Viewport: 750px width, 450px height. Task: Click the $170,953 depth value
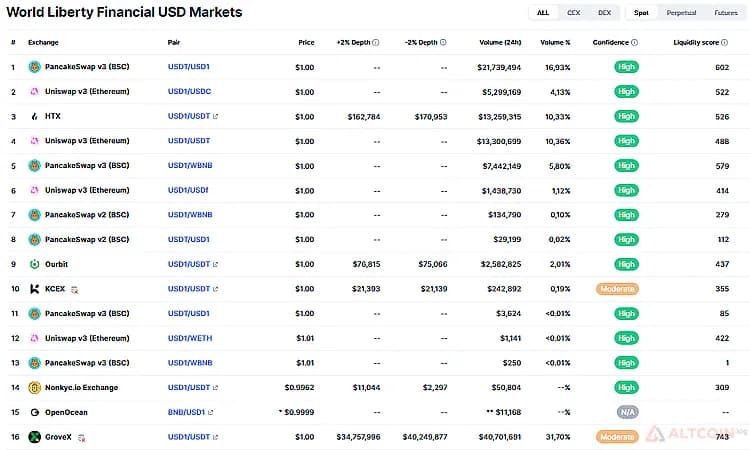tap(431, 117)
